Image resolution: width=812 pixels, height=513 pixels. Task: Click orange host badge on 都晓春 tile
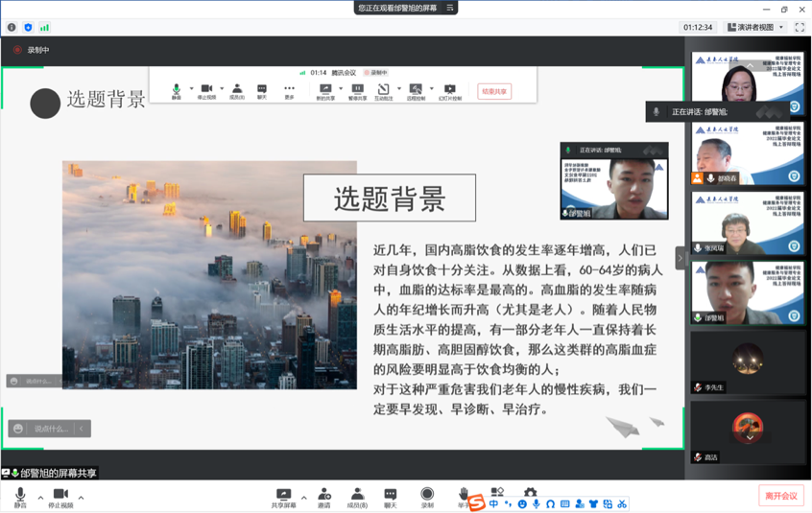[698, 178]
